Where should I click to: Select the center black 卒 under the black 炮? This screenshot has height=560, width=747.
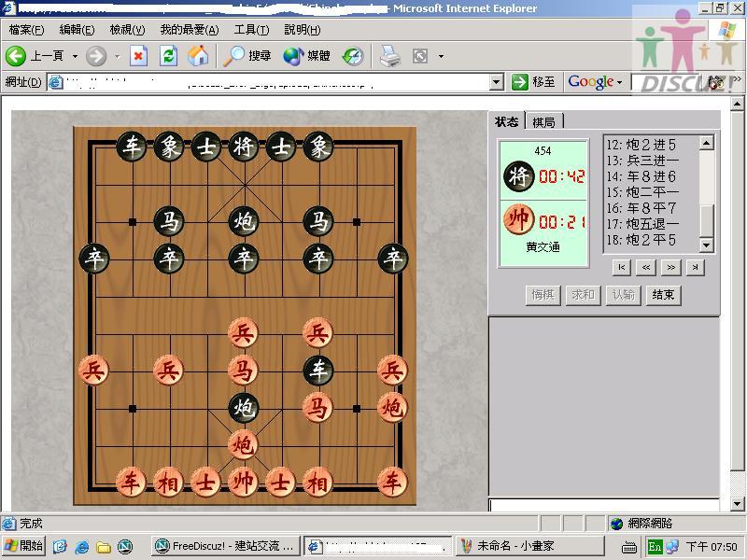(x=243, y=259)
